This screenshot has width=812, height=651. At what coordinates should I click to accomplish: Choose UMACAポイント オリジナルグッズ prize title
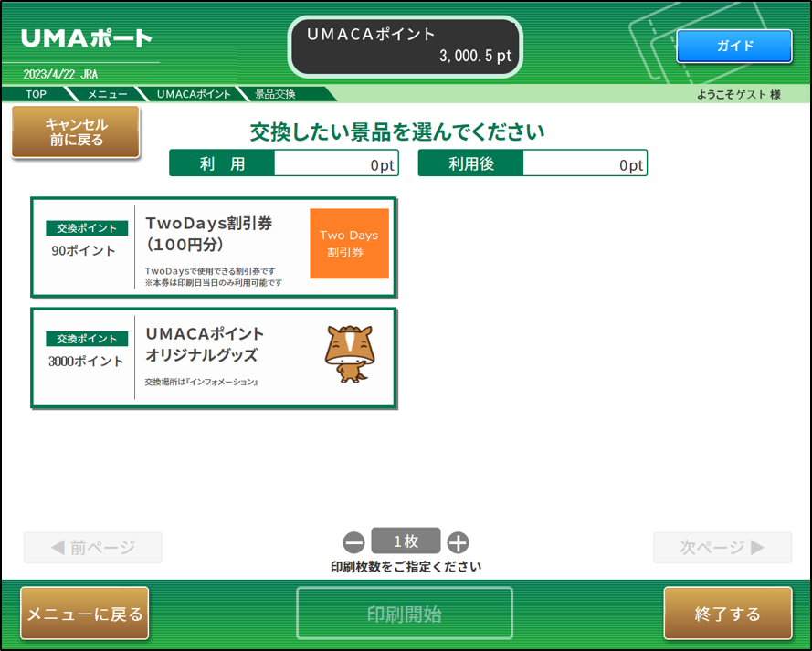tap(205, 344)
